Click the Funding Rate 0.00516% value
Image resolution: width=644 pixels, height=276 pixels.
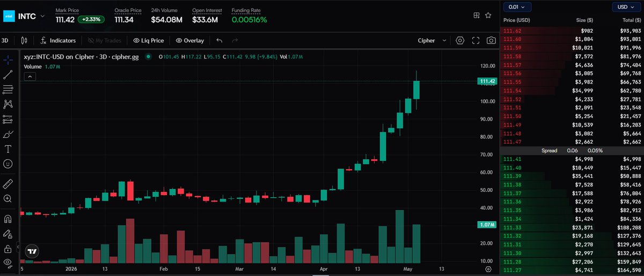coord(249,20)
